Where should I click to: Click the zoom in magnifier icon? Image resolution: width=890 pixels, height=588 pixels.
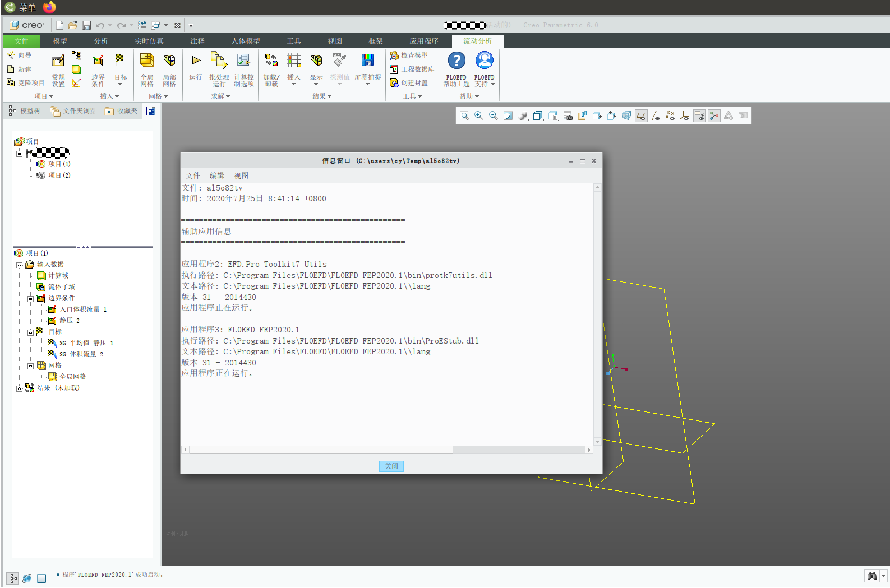click(x=479, y=115)
